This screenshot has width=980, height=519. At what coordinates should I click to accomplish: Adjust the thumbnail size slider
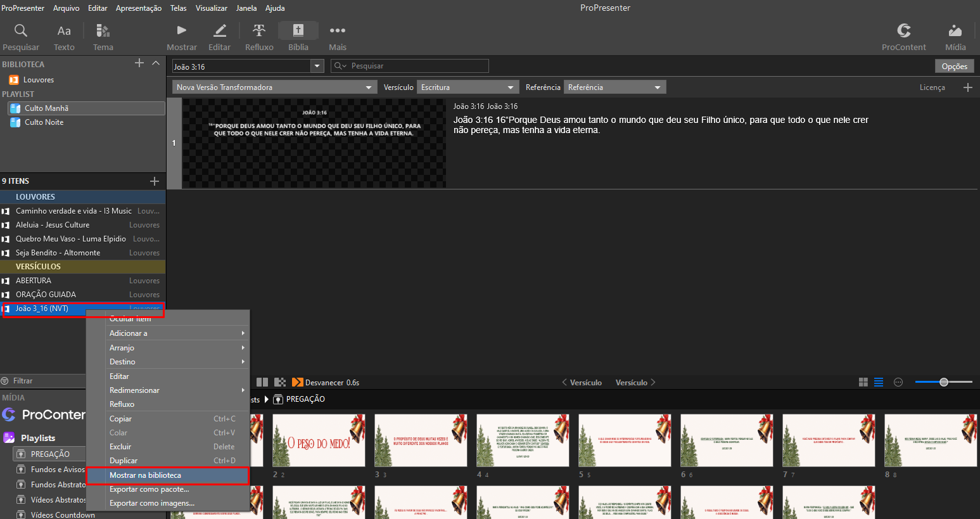944,382
